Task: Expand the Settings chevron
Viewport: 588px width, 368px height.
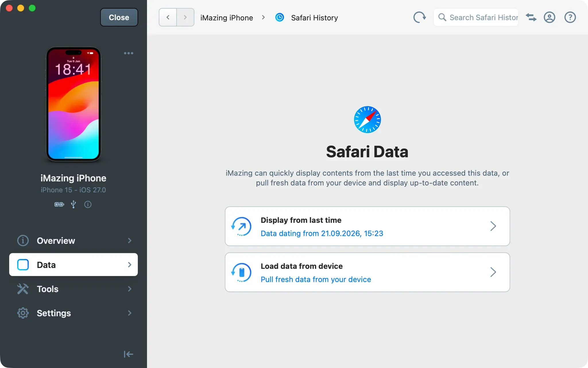Action: [x=129, y=313]
